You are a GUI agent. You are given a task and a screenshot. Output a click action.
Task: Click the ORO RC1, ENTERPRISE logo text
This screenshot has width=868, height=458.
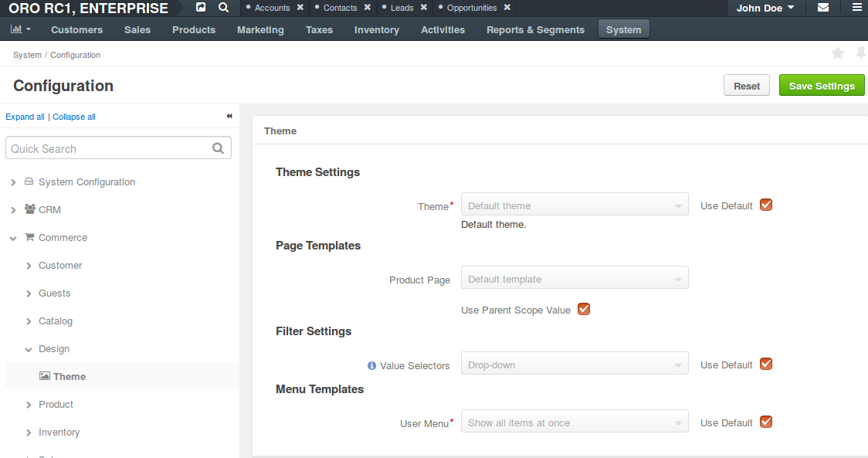click(89, 8)
